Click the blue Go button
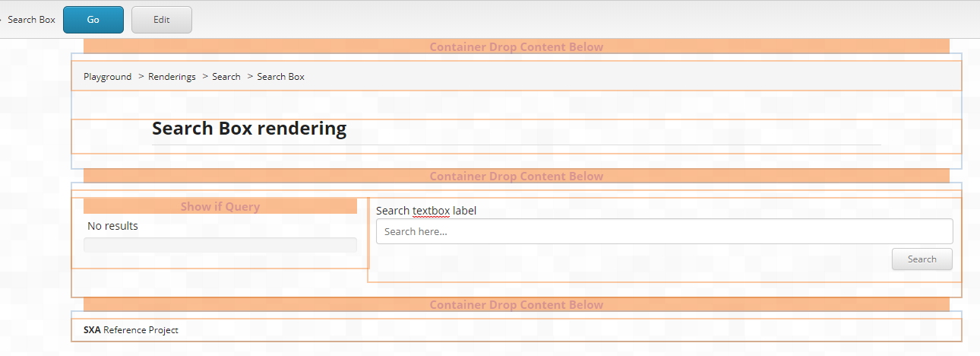Image resolution: width=980 pixels, height=356 pixels. coord(93,20)
